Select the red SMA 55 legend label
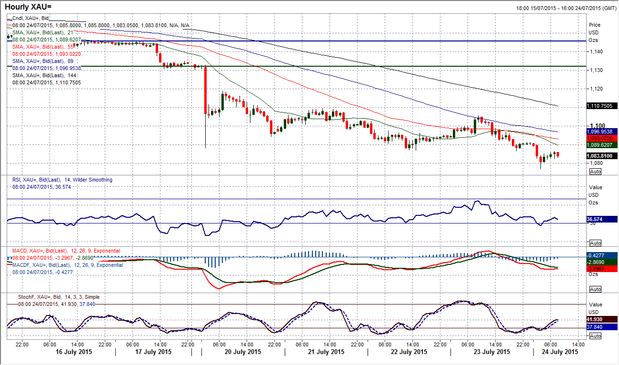The width and height of the screenshot is (619, 365). 44,47
